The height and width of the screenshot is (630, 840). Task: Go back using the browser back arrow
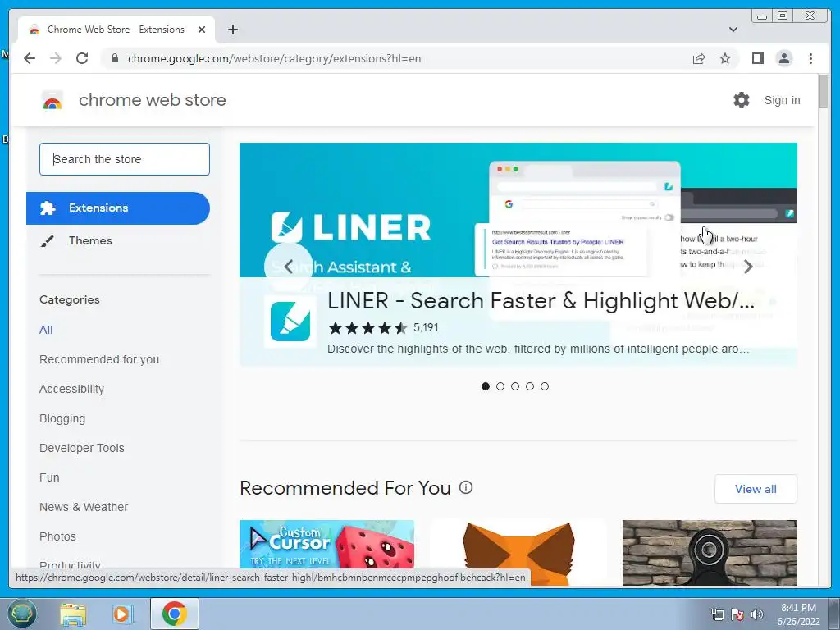point(30,58)
